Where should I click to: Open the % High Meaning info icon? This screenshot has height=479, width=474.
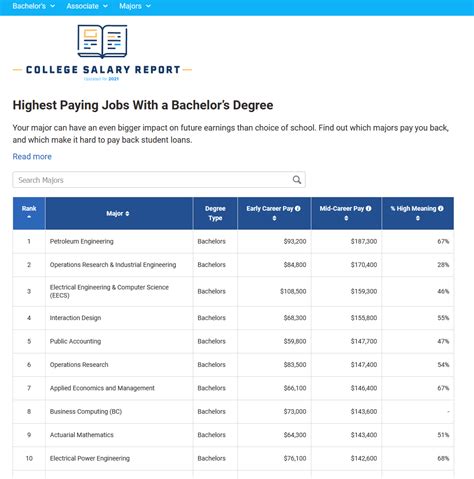[441, 208]
